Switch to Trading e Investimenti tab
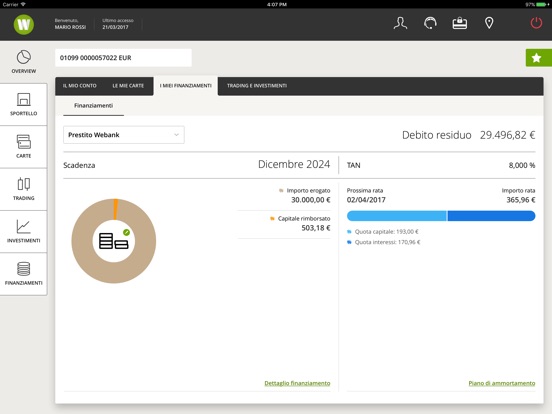 click(257, 86)
